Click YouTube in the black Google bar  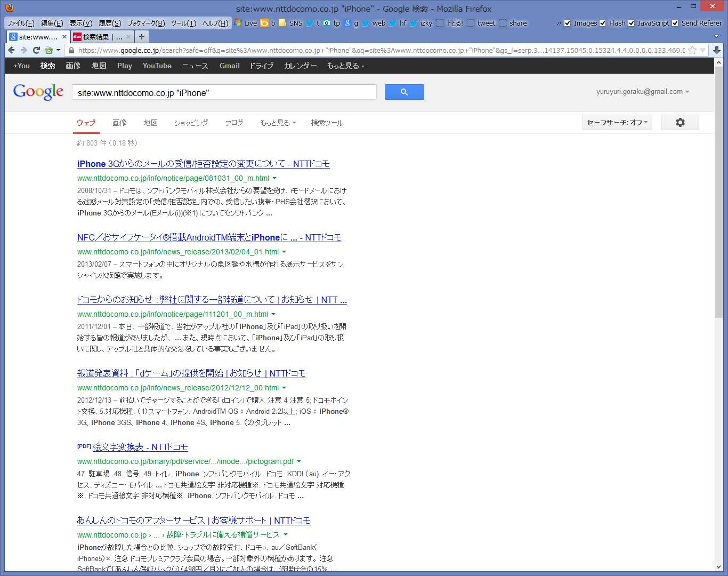pyautogui.click(x=157, y=66)
